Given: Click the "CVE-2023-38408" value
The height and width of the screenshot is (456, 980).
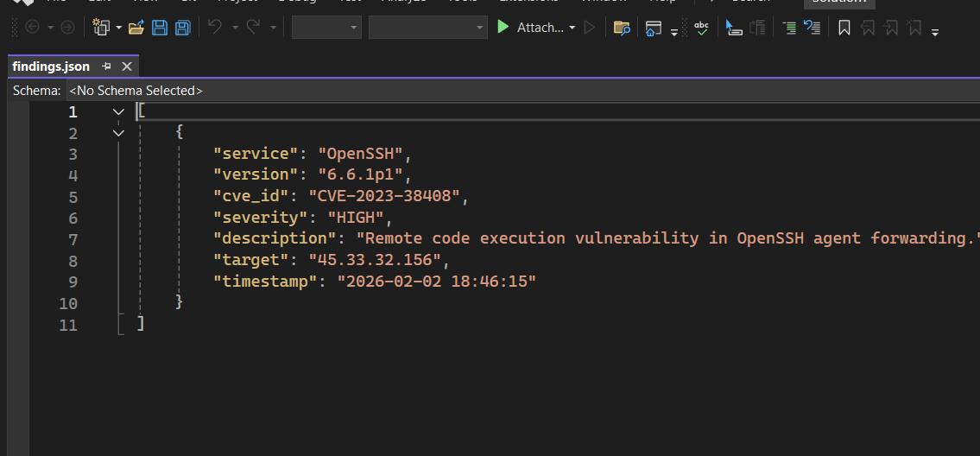Looking at the screenshot, I should pos(385,196).
